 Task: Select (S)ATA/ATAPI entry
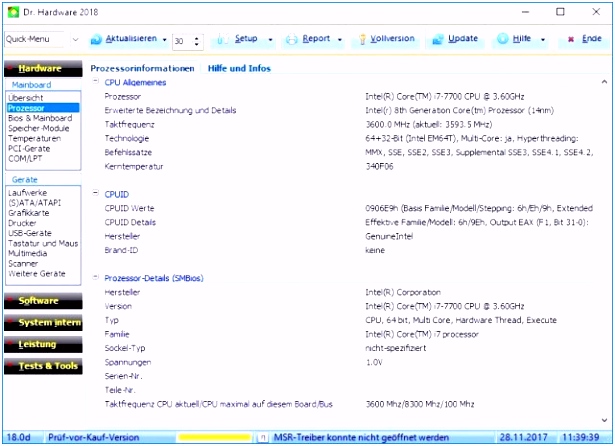[35, 203]
